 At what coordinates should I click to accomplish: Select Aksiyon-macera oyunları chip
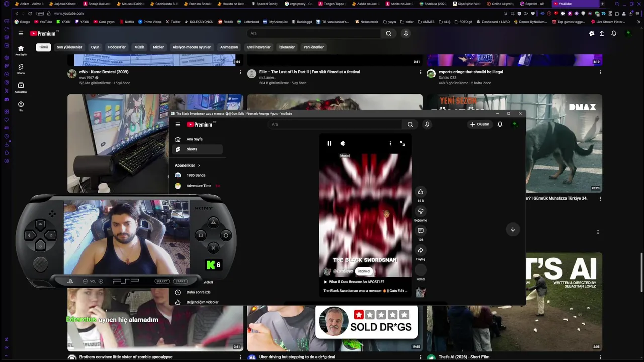192,47
